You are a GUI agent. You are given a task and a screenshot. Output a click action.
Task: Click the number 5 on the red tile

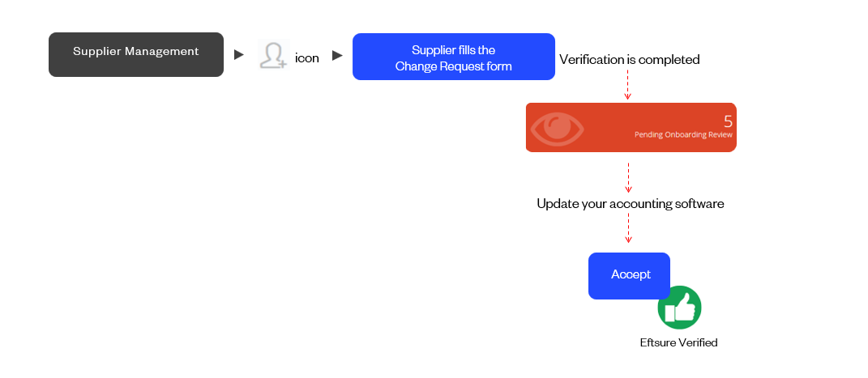click(728, 121)
